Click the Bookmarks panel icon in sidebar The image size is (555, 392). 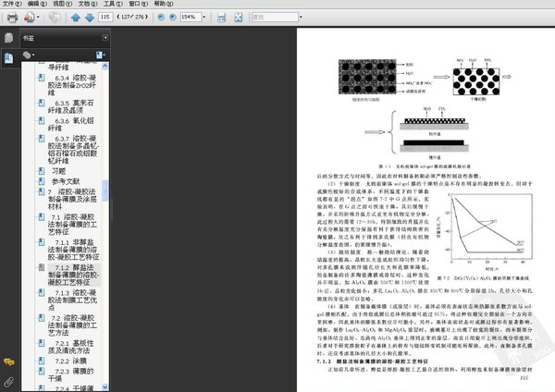[x=9, y=58]
